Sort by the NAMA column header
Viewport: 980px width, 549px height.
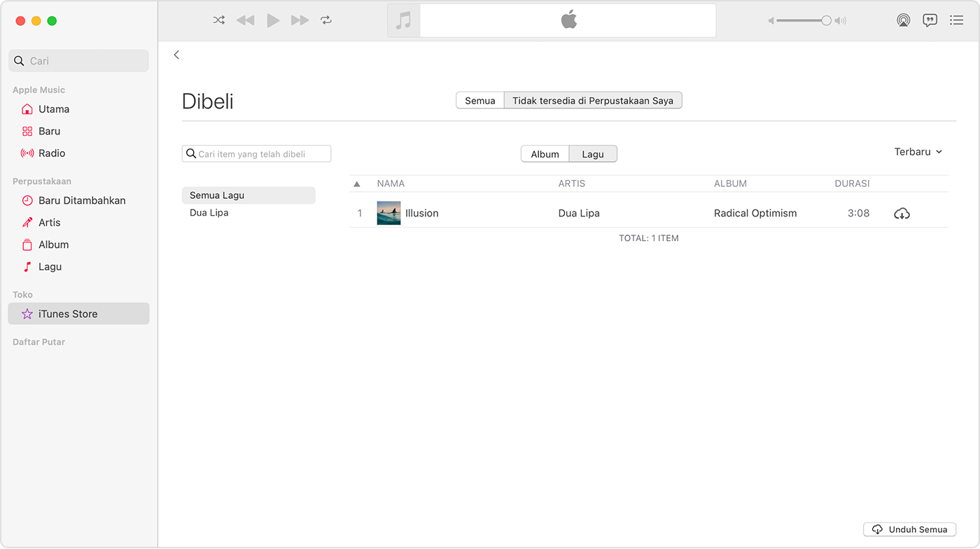pyautogui.click(x=391, y=183)
